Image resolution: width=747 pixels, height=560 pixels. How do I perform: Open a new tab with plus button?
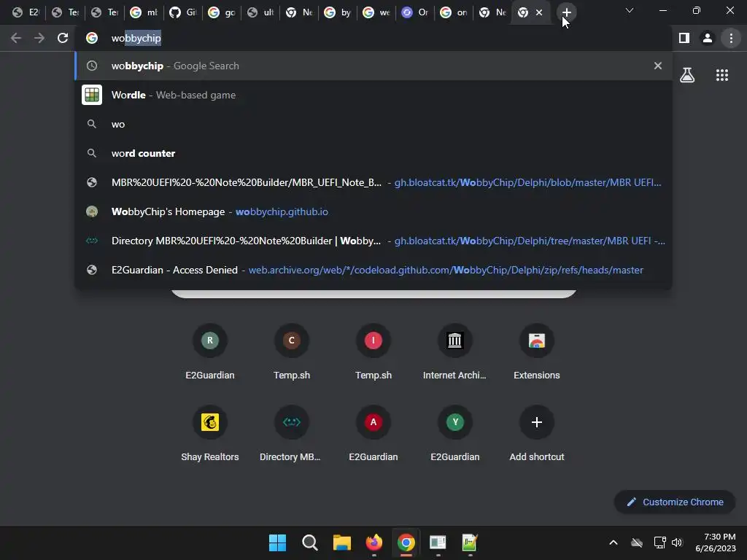(x=566, y=12)
